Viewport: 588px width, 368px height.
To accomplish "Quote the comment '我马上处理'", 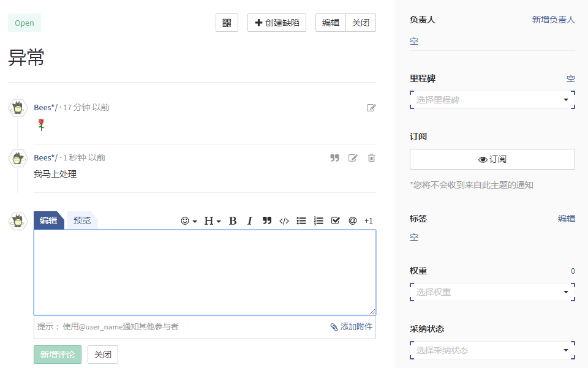I will click(334, 158).
